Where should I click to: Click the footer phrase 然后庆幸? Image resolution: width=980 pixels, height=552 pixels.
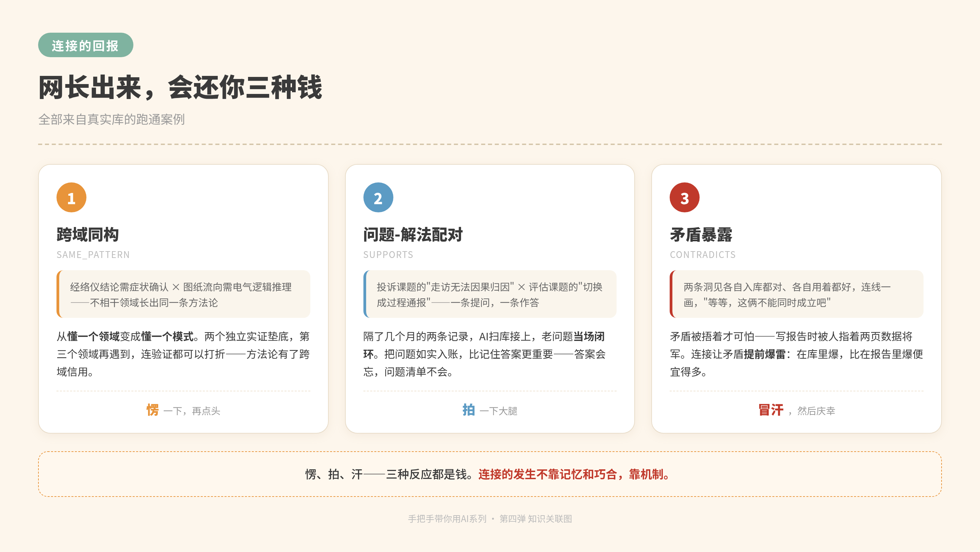(816, 411)
